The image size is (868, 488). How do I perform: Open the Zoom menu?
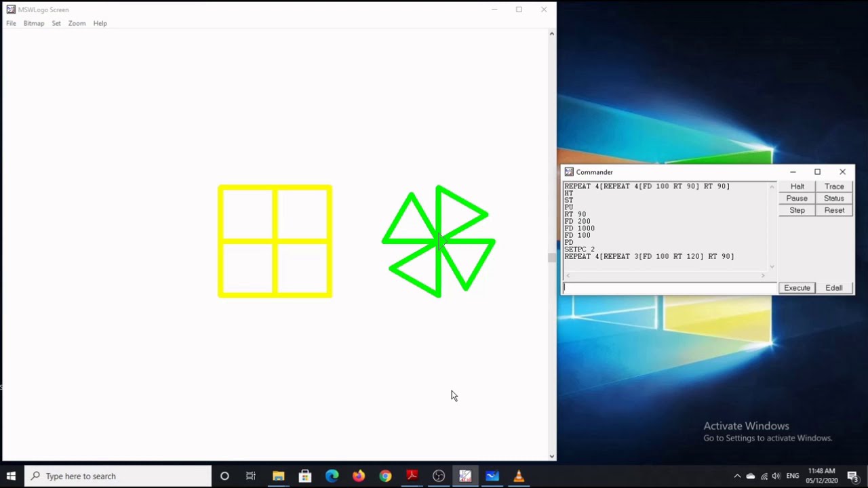click(77, 23)
